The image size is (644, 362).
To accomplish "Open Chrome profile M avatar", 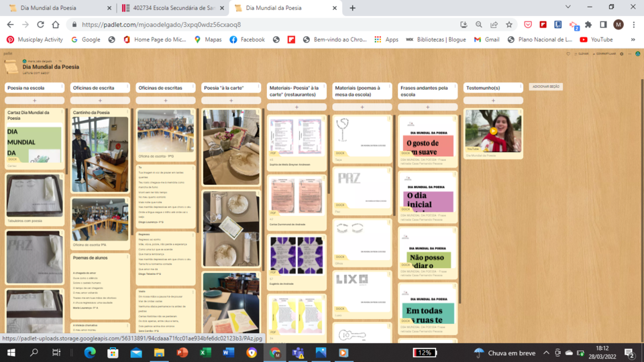I will click(x=619, y=25).
